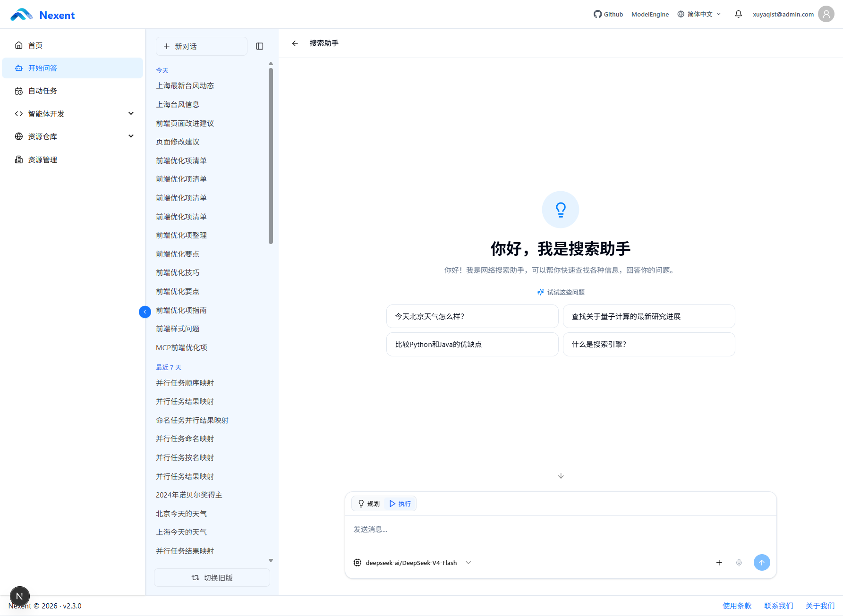
Task: Open the 简体中文 language dropdown
Action: tap(699, 14)
